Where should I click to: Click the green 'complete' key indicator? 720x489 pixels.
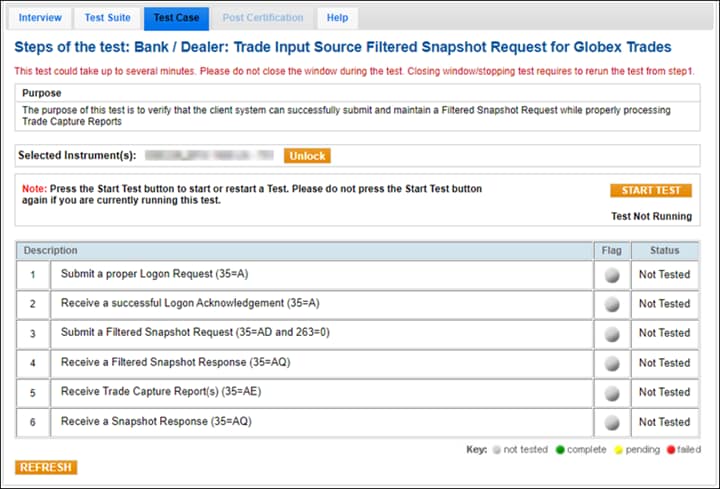tap(560, 450)
